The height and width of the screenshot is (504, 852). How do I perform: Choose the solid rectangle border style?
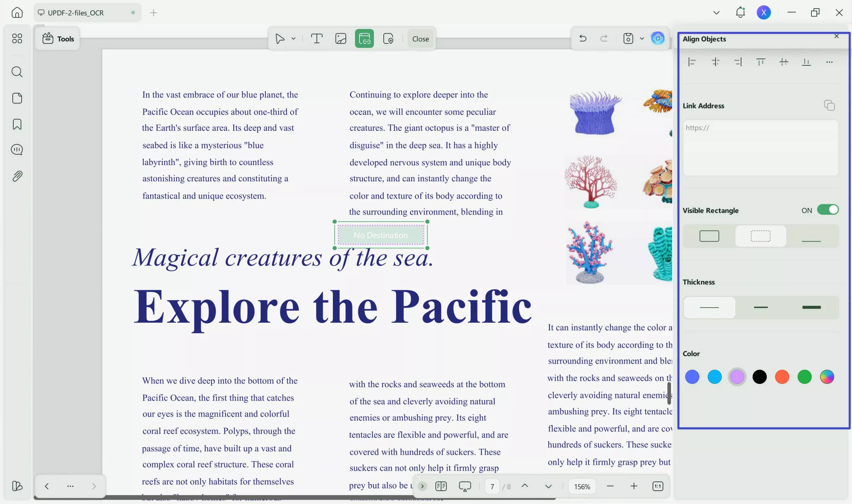[x=709, y=236]
